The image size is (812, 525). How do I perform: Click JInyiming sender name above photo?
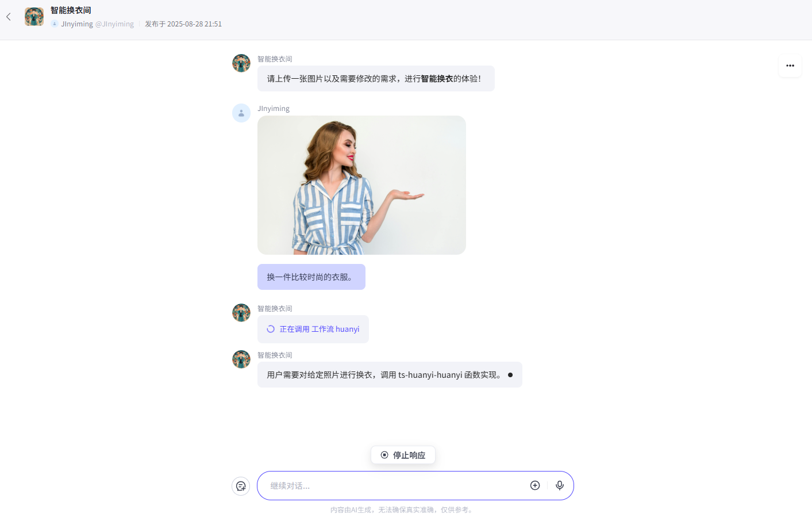274,108
